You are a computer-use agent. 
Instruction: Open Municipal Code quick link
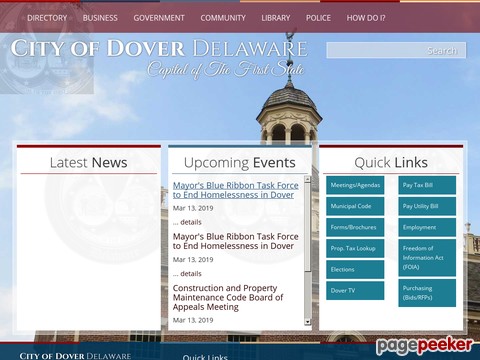[x=355, y=206]
